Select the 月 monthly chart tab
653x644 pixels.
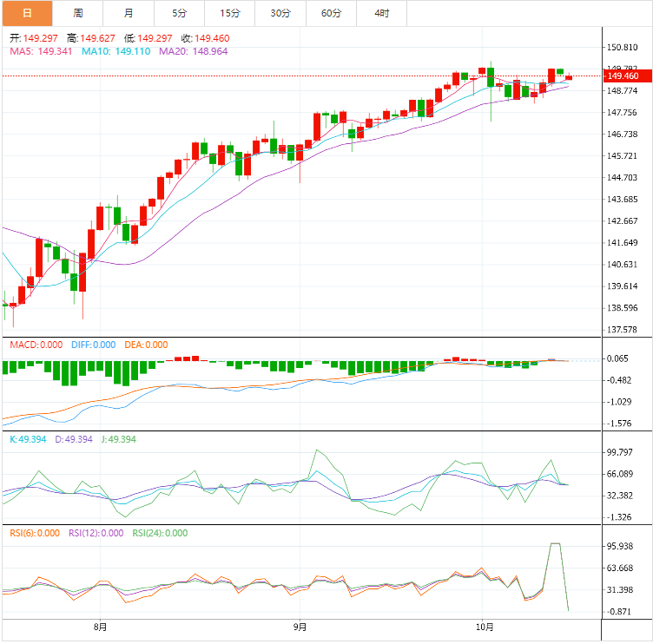tap(129, 13)
